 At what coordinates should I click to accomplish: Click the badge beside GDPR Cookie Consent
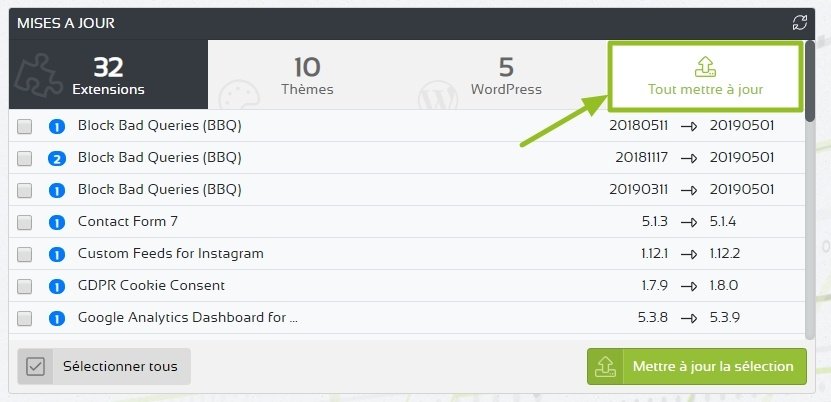point(57,287)
